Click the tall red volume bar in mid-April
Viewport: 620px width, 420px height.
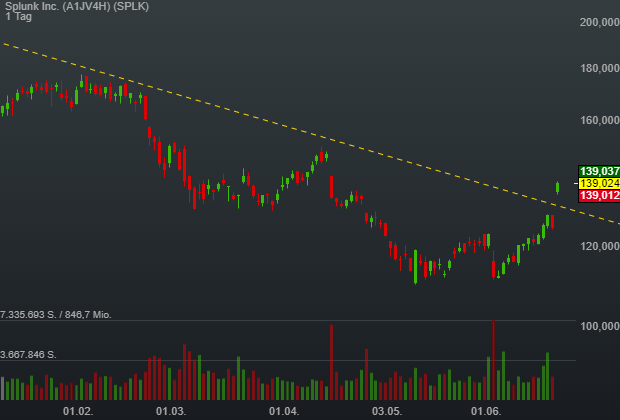(x=331, y=362)
